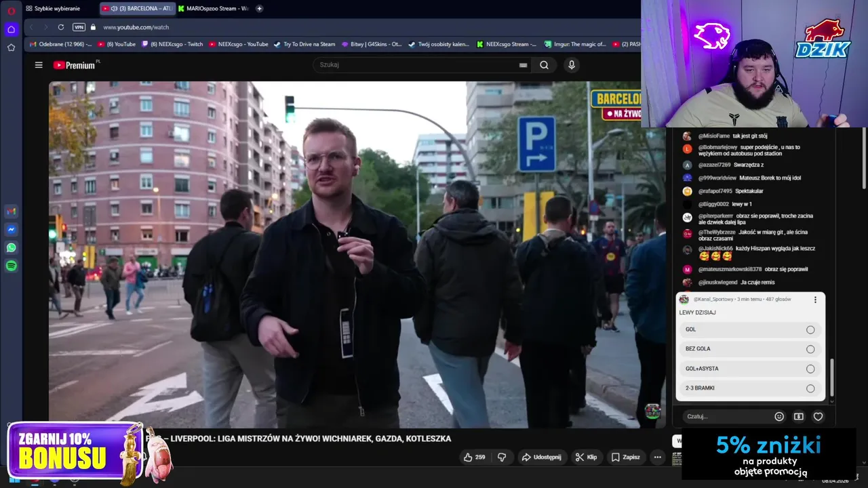Like the video with 259 likes
This screenshot has width=868, height=488.
point(474,457)
